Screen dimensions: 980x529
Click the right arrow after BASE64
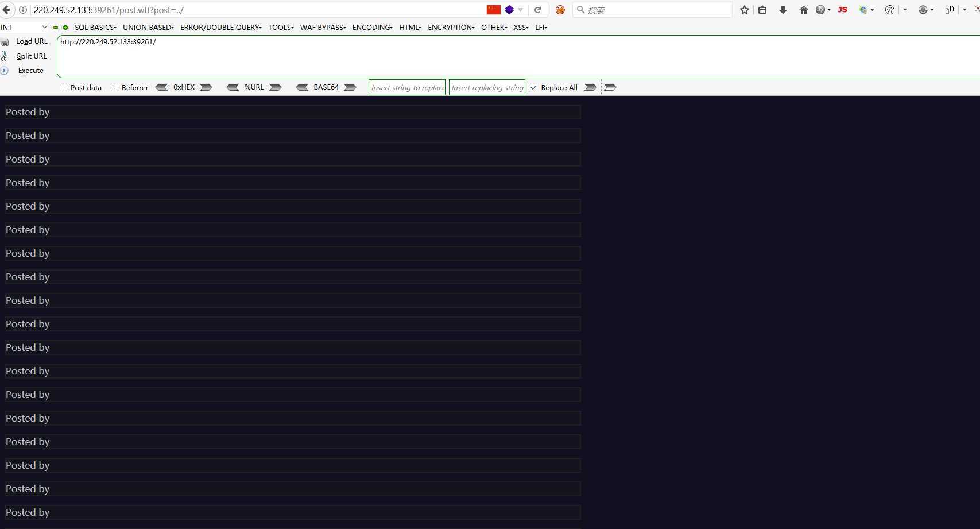click(x=350, y=87)
